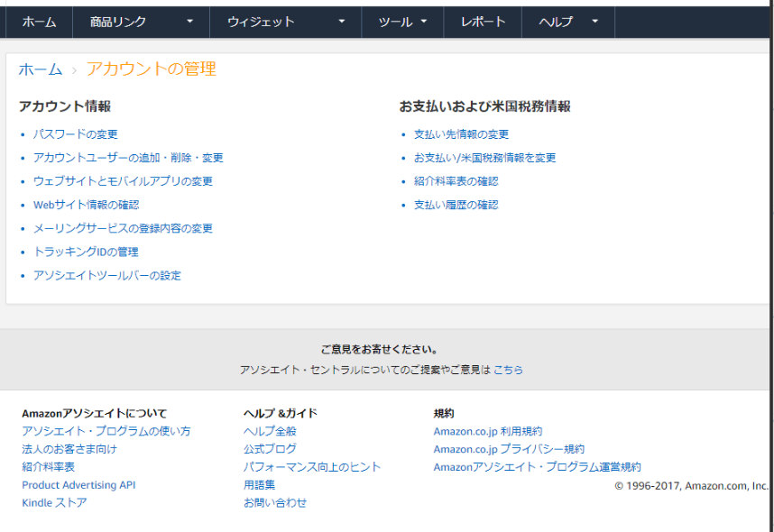Screen dimensions: 774x532
Task: Open Amazon.co.jp 利用規約 link
Action: (x=488, y=431)
